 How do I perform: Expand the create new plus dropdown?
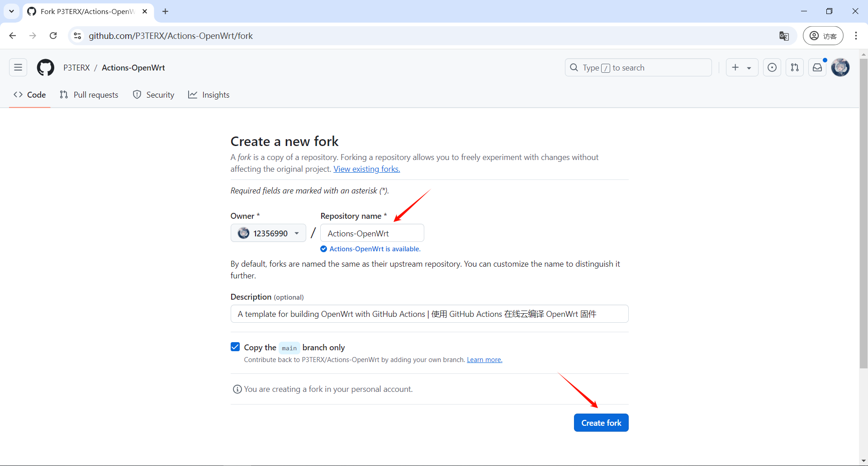point(741,68)
